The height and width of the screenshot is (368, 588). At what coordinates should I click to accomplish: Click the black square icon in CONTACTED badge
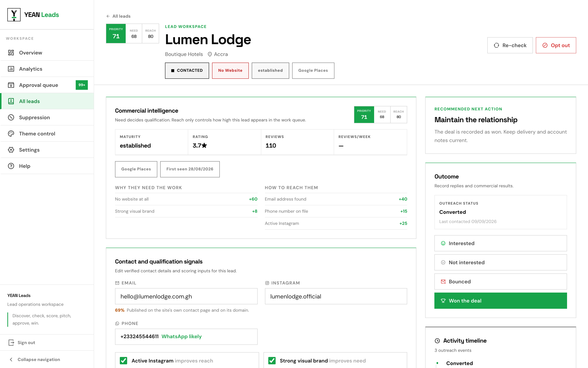(x=173, y=71)
